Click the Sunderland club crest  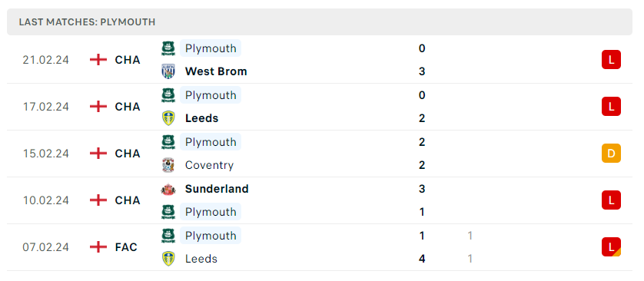point(168,189)
